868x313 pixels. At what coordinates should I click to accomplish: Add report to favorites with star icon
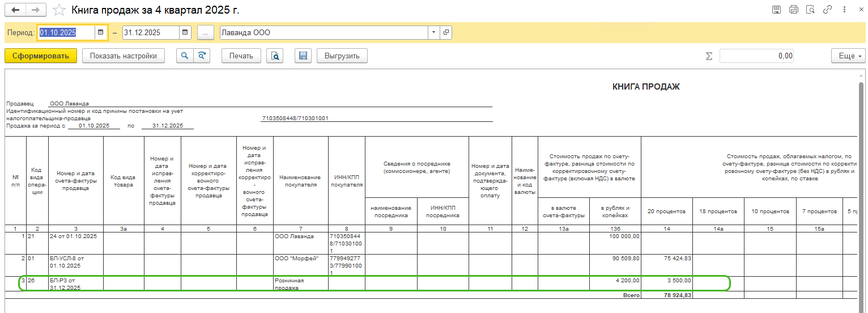point(58,10)
